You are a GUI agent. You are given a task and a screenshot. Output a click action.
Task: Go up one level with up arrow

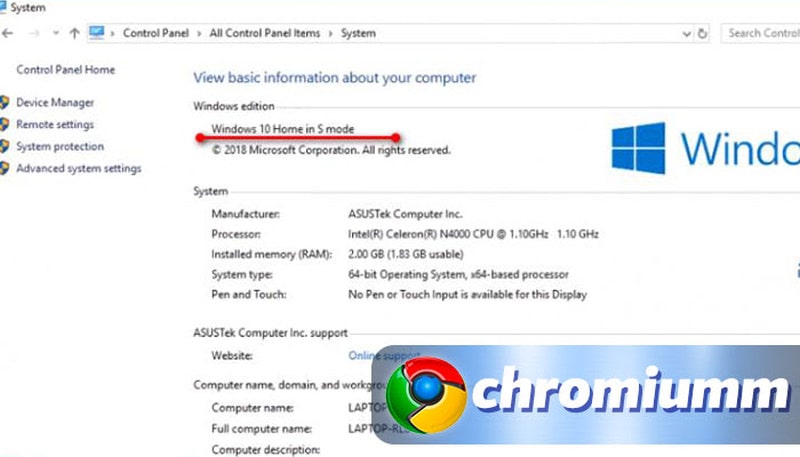pos(74,34)
